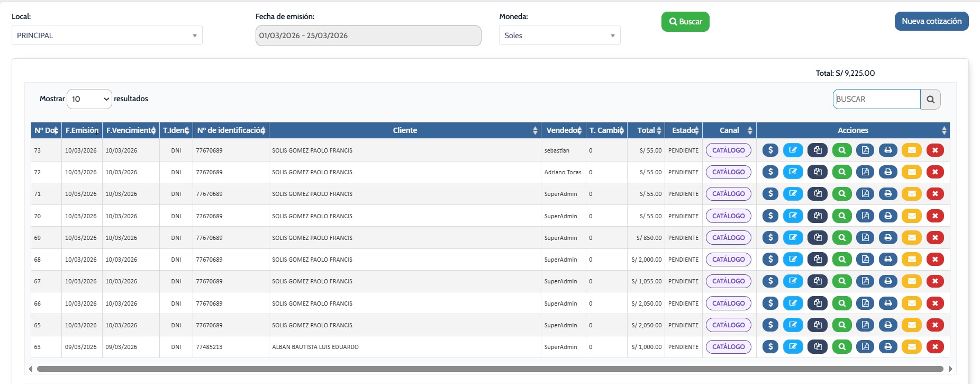Sort the table by Total column header
980x384 pixels.
click(646, 130)
